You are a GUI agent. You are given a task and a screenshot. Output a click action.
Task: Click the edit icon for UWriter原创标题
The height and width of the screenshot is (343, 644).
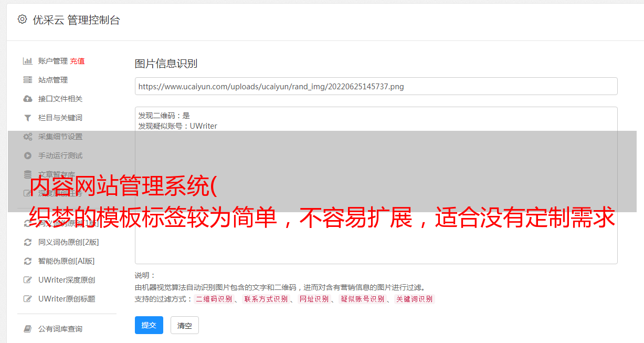click(28, 299)
